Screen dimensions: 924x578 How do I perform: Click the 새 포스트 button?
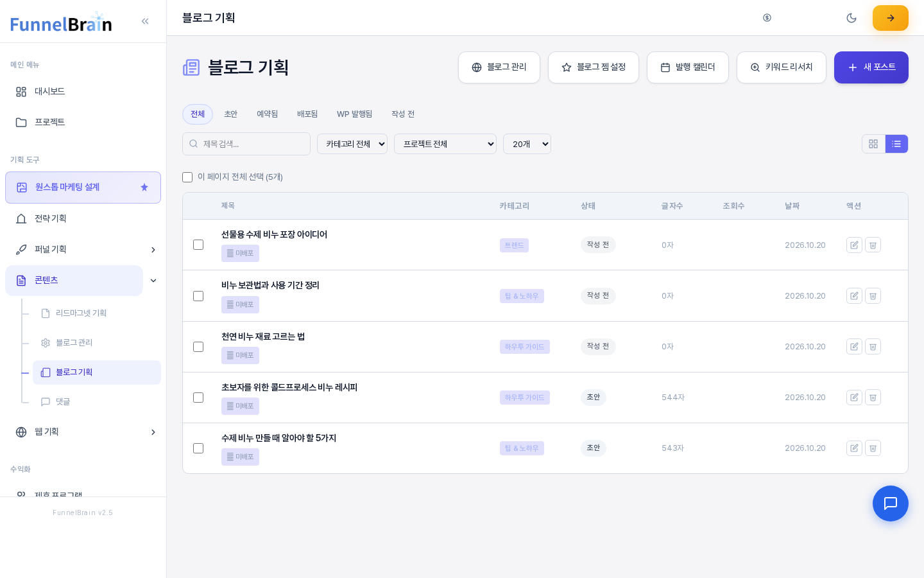pos(871,67)
